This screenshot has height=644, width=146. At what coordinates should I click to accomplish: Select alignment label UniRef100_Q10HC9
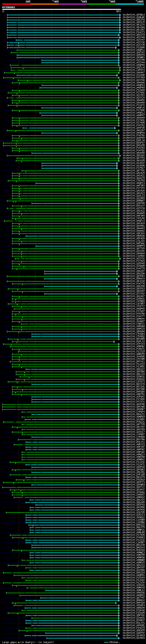click(133, 635)
